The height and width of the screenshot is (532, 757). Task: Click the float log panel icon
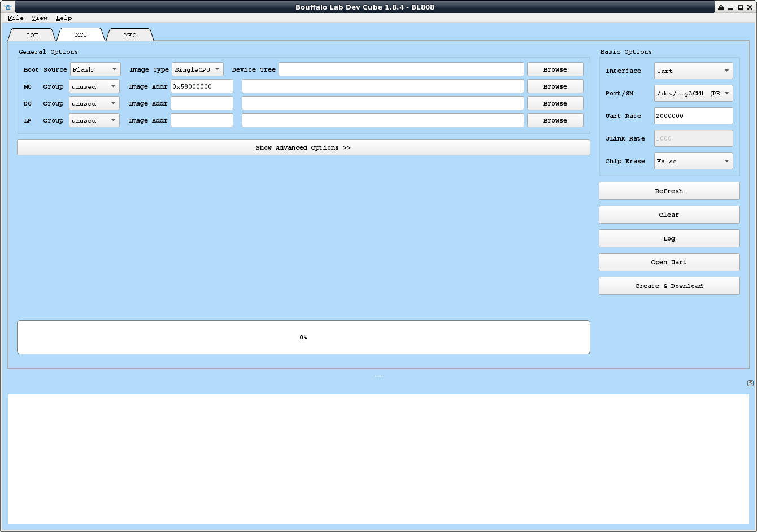click(750, 383)
